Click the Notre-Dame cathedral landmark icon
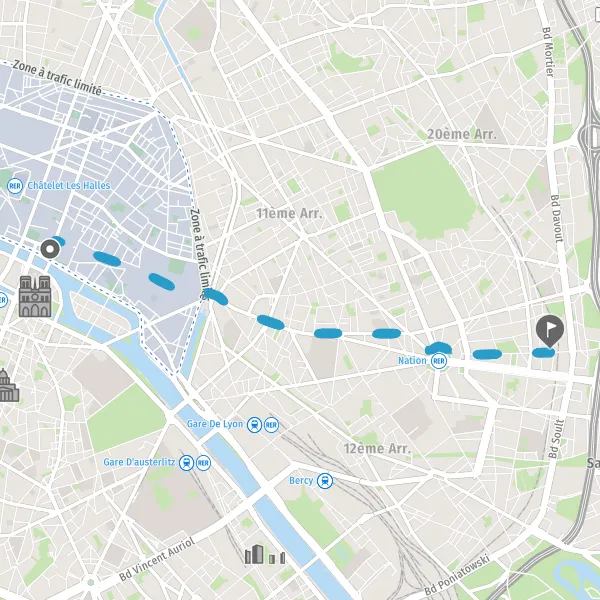Viewport: 600px width, 600px height. tap(35, 297)
